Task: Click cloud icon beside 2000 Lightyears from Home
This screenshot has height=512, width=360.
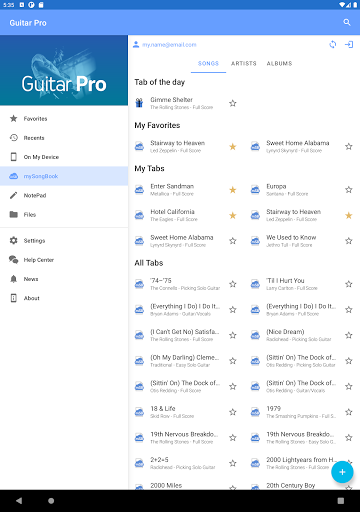Action: click(255, 463)
